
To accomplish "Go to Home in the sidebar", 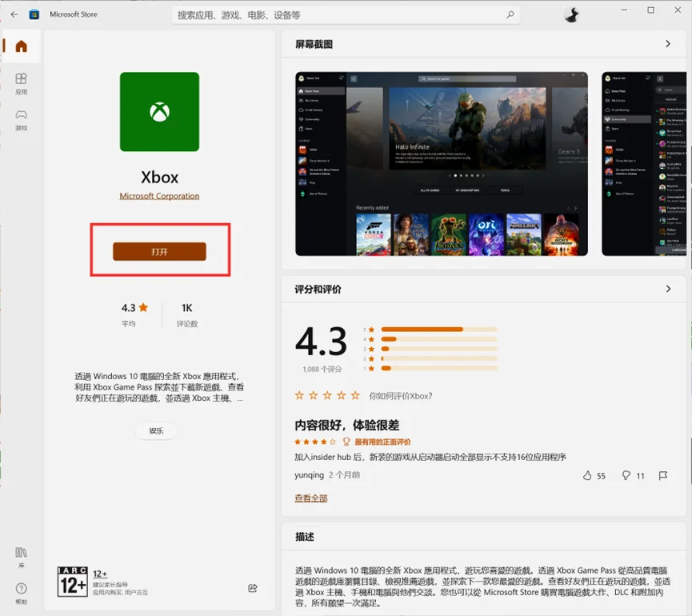I will point(21,46).
